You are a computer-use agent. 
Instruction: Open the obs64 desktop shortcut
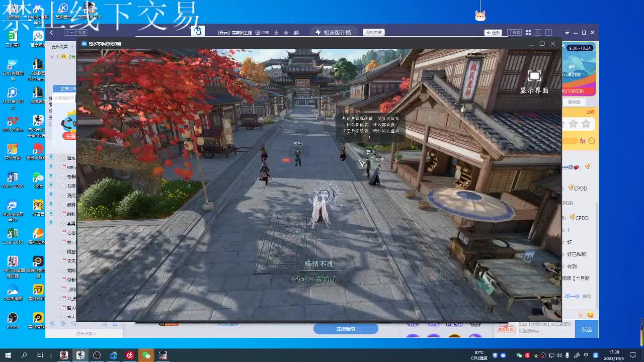[x=13, y=321]
